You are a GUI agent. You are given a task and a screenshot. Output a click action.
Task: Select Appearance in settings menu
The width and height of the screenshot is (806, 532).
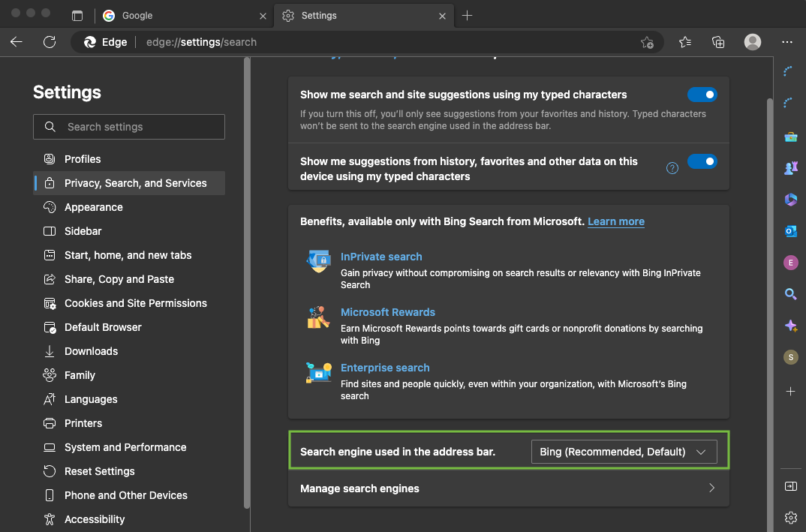coord(93,207)
